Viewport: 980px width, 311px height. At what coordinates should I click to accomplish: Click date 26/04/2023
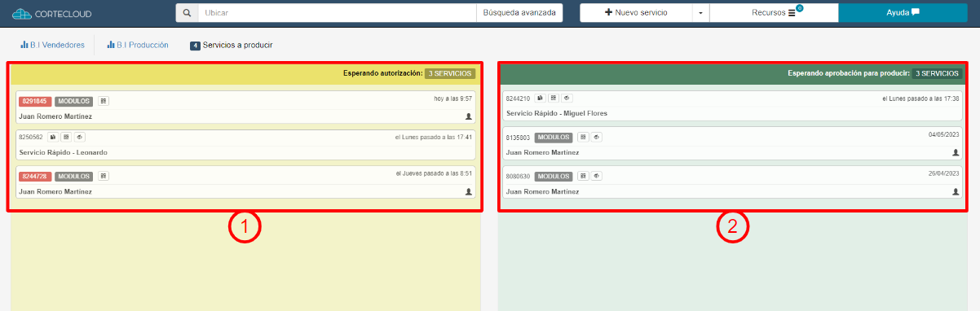944,173
